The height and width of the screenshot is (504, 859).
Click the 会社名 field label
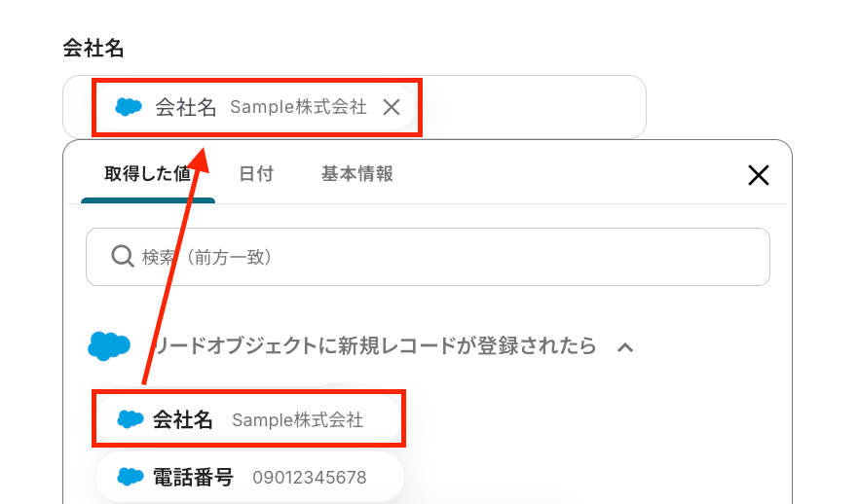click(93, 48)
